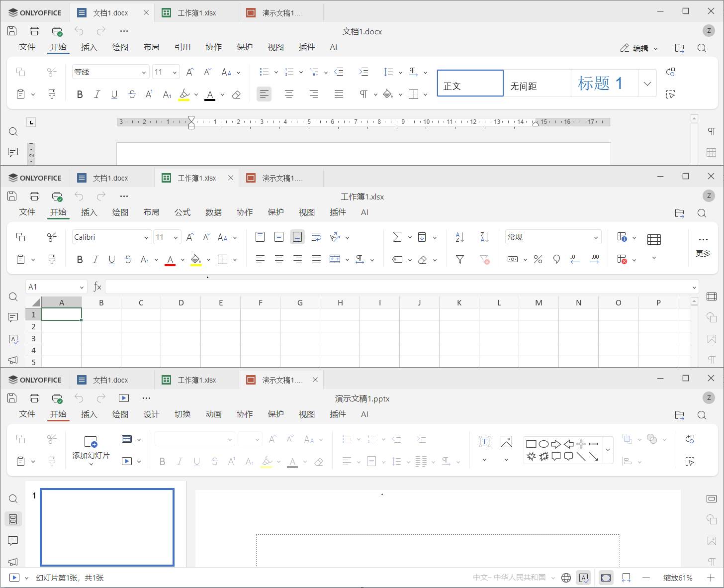Click the strikethrough icon in the document editor
The height and width of the screenshot is (588, 724).
(x=132, y=94)
